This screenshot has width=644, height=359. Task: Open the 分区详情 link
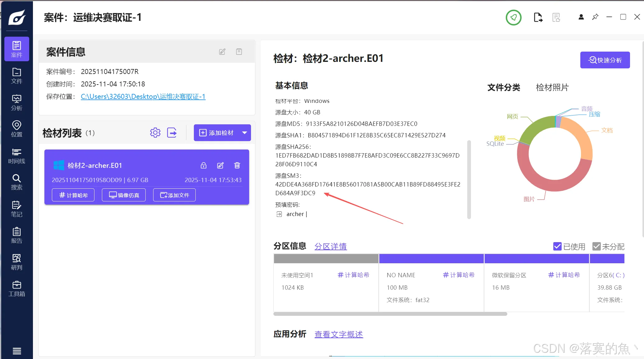(331, 246)
